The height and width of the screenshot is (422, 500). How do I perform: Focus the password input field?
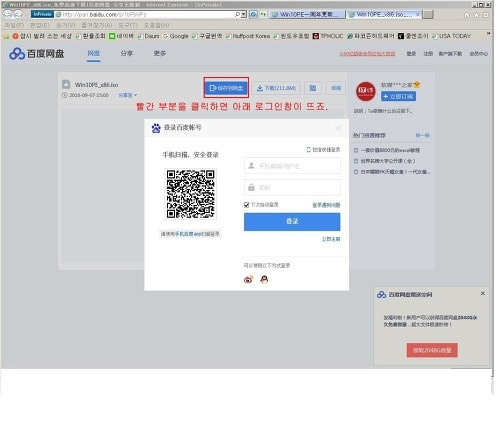pos(292,187)
